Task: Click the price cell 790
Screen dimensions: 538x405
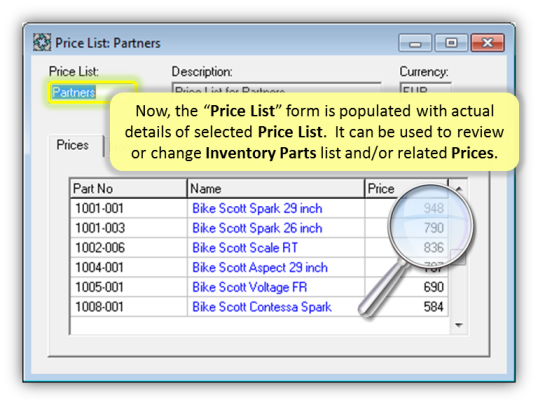Action: tap(406, 228)
